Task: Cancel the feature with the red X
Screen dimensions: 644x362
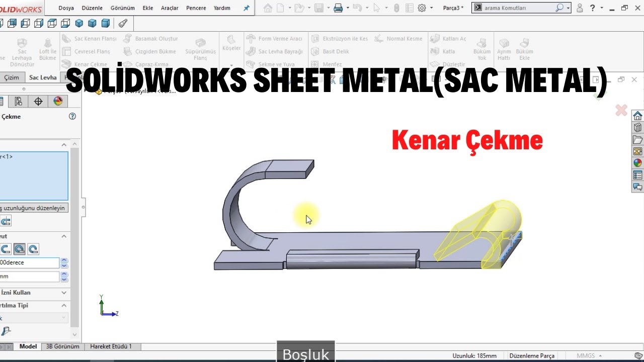Action: pos(621,110)
